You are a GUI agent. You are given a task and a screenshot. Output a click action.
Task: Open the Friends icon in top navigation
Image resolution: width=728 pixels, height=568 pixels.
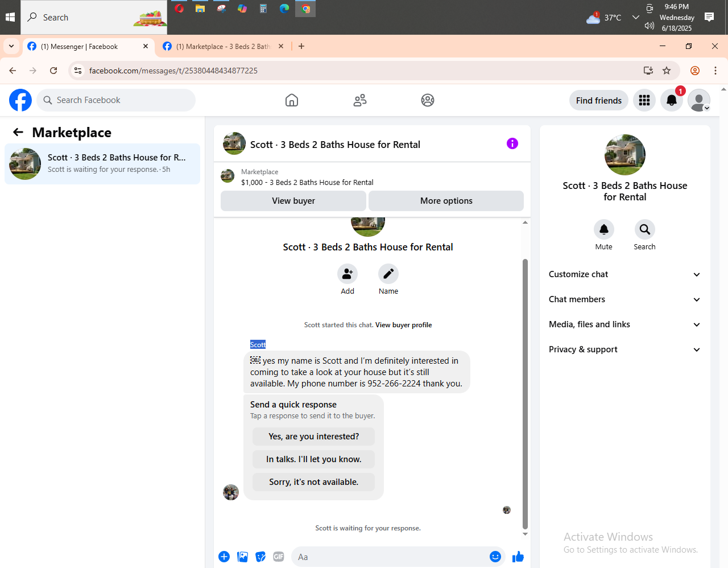[360, 100]
